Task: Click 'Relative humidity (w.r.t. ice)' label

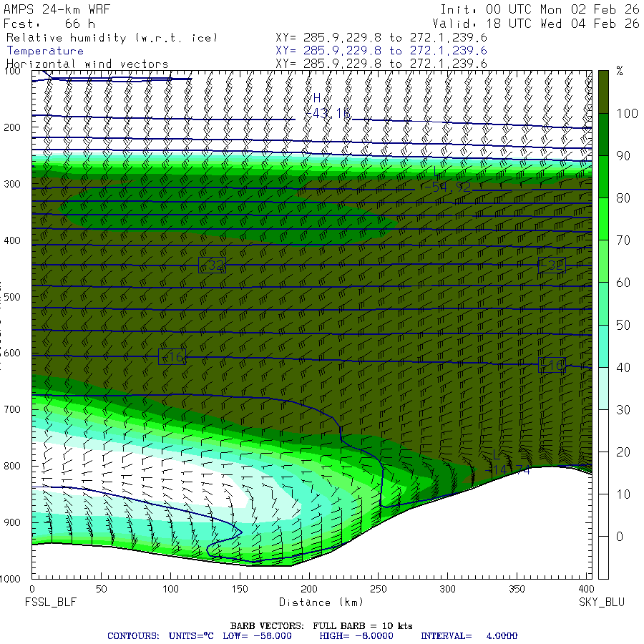Action: [x=112, y=38]
